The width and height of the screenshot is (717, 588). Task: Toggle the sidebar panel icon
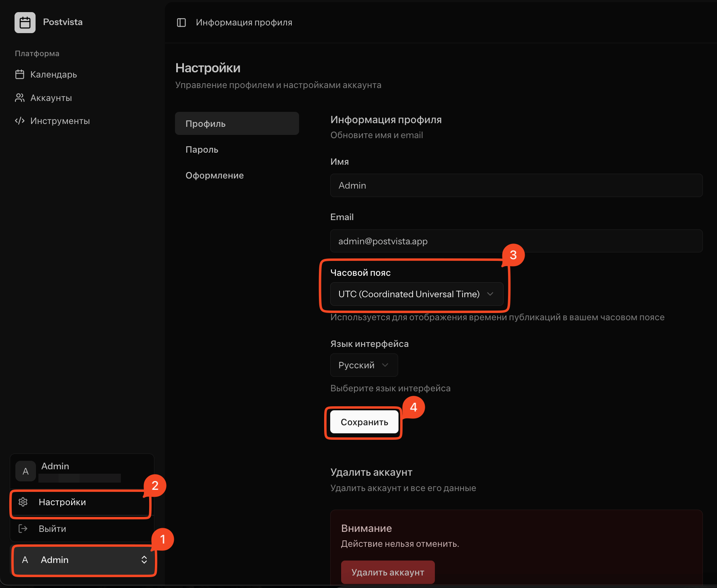[x=181, y=23]
